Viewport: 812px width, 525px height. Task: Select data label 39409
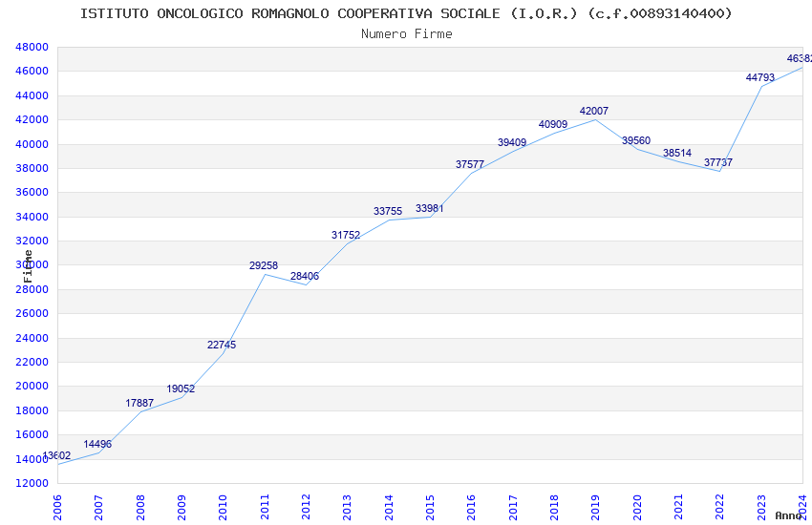(x=512, y=142)
